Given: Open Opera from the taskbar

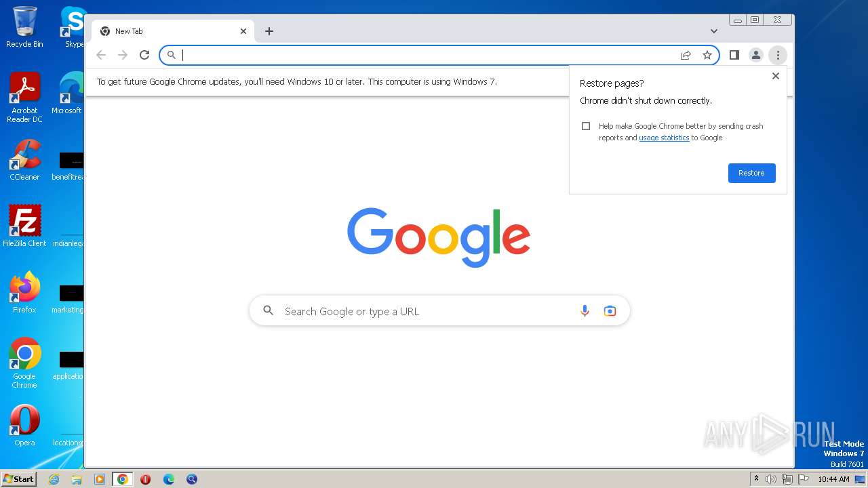Looking at the screenshot, I should click(145, 479).
